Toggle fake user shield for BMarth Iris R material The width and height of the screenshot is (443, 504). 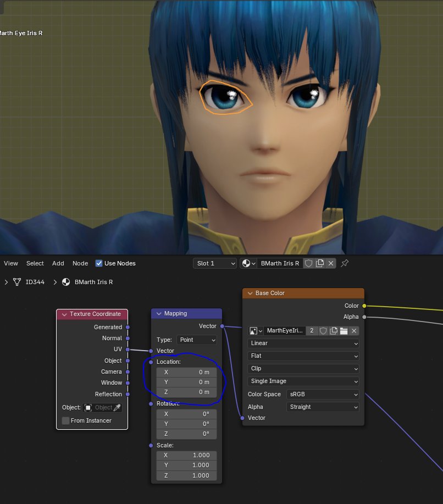(x=309, y=263)
